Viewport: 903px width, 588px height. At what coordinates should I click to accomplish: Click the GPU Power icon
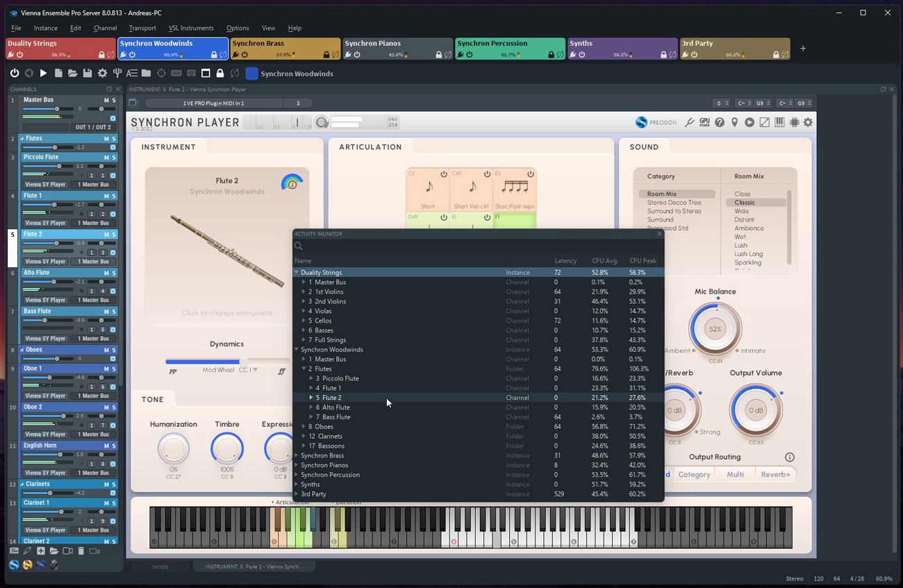pyautogui.click(x=704, y=122)
